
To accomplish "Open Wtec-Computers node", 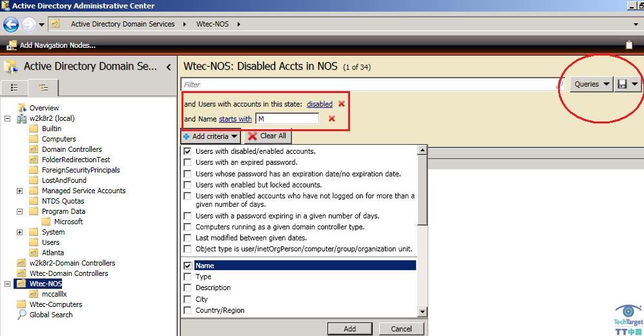I will pos(56,304).
